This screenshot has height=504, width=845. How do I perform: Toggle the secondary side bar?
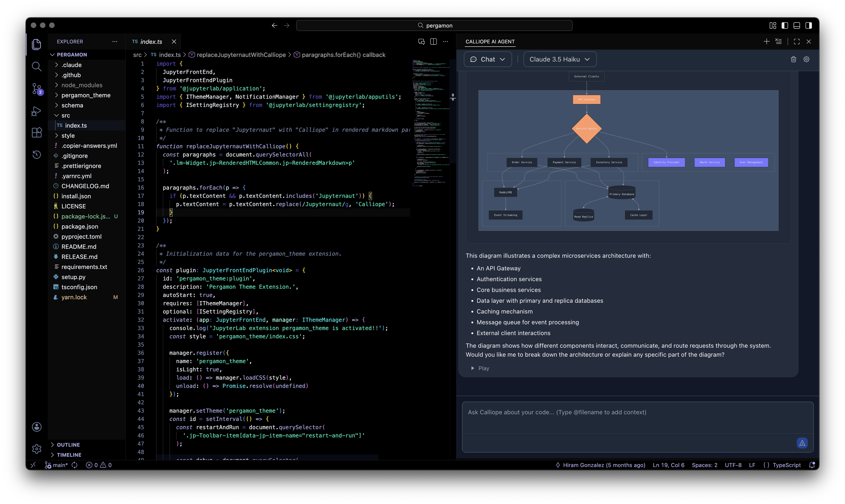[x=809, y=25]
